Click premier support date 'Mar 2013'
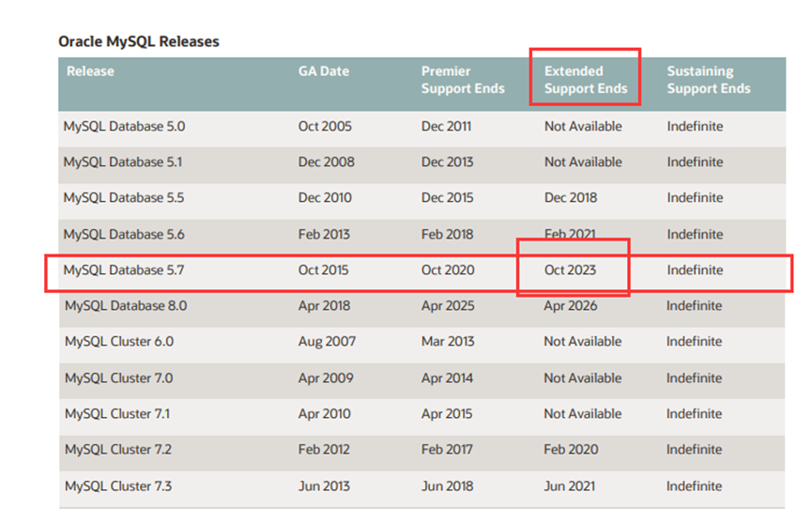The height and width of the screenshot is (509, 812). tap(448, 342)
